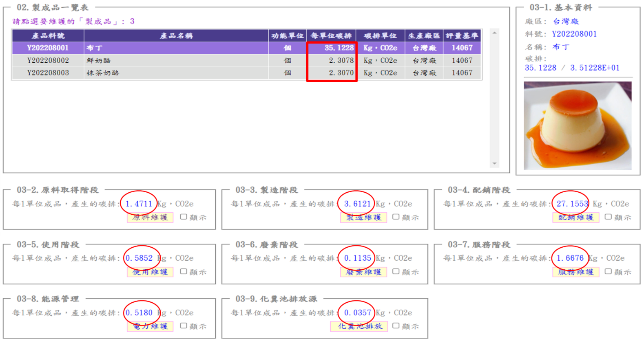Viewport: 644px width, 341px height.
Task: Check 顯示 box in 配銷階段
Action: 608,217
